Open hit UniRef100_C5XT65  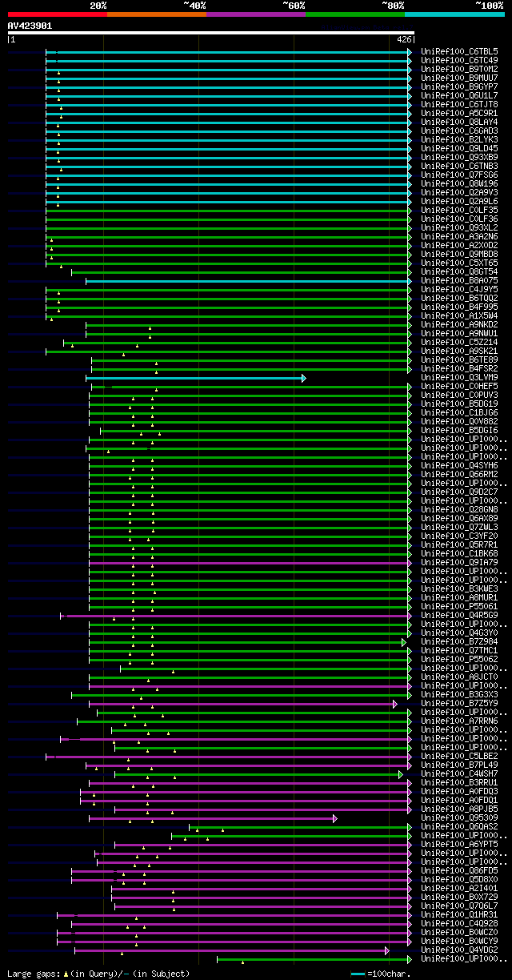click(460, 263)
